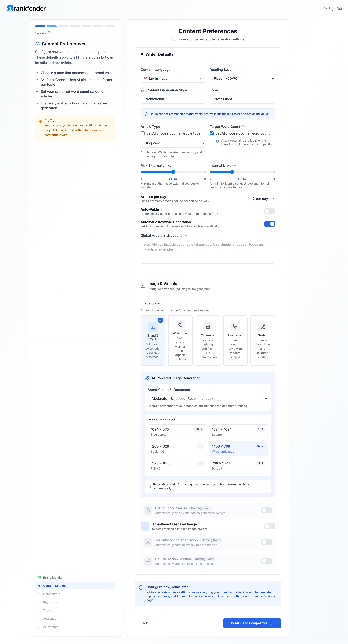Check Let AI choose optimal article type

coord(143,133)
